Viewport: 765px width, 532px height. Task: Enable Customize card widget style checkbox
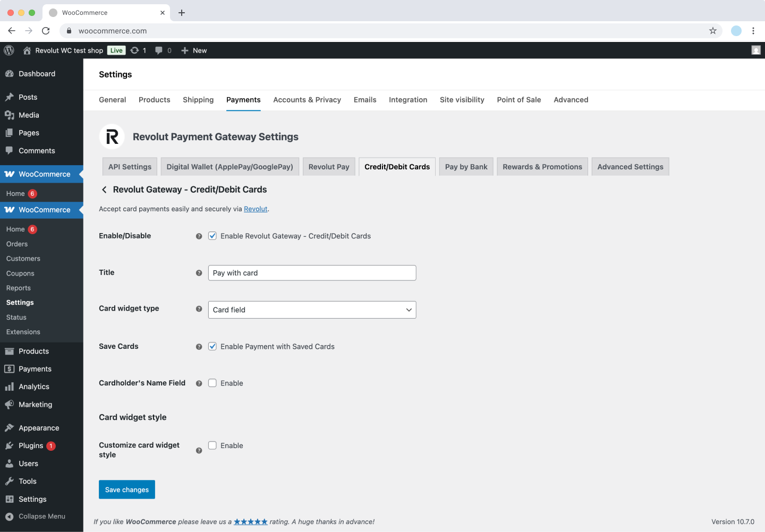(x=212, y=445)
